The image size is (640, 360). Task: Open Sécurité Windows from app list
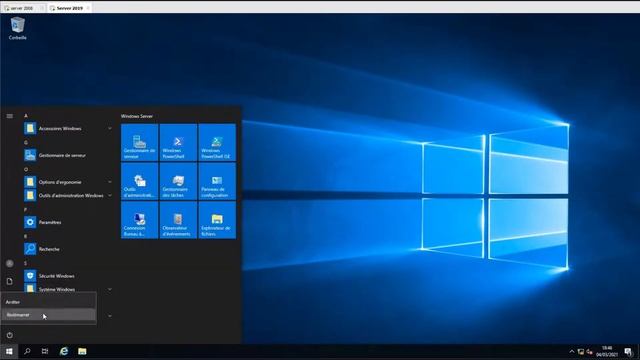coord(68,276)
